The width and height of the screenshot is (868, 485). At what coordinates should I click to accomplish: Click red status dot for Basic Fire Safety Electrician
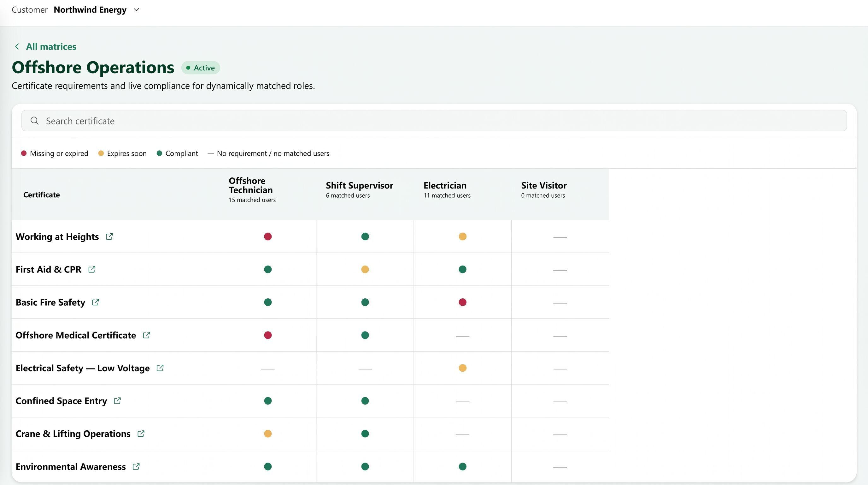pos(463,302)
